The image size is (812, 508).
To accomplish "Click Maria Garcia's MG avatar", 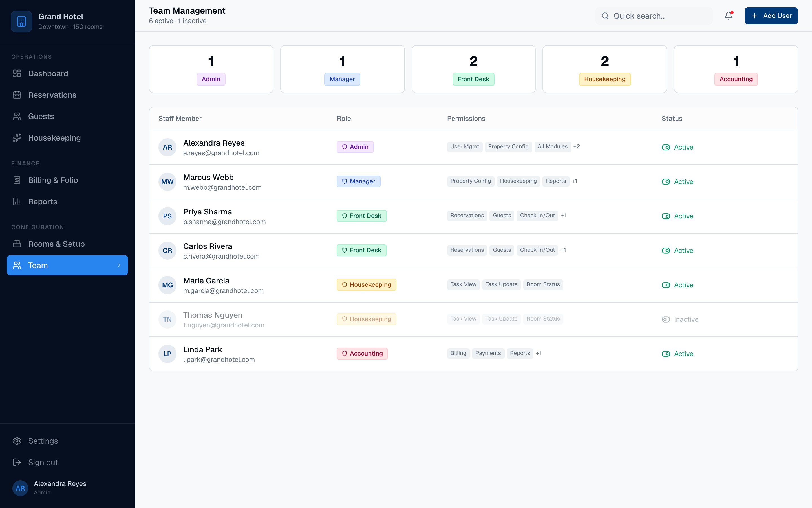I will [x=167, y=285].
